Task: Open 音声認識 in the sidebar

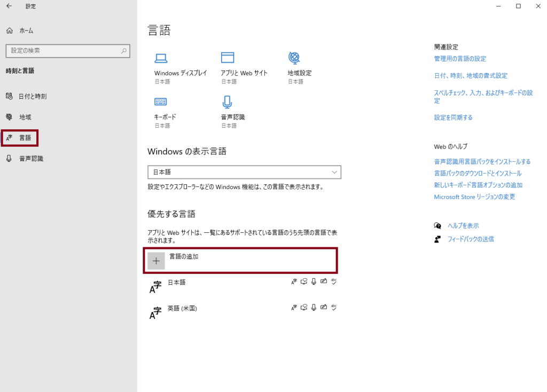Action: (x=31, y=159)
